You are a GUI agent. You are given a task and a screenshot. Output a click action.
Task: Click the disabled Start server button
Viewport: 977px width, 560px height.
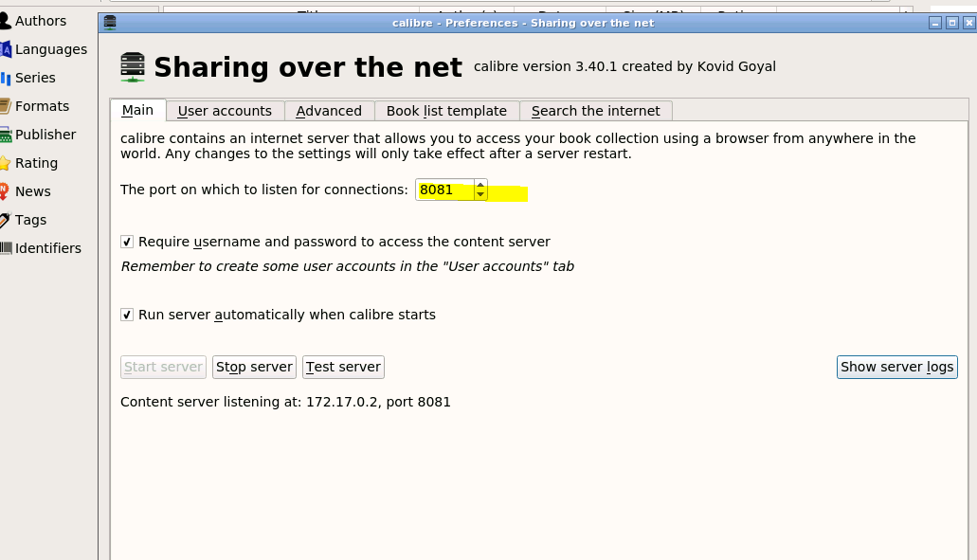pyautogui.click(x=163, y=367)
